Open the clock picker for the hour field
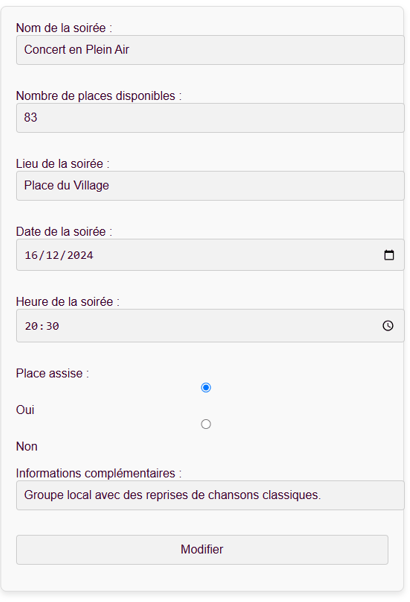Screen dimensions: 410x602 coord(388,326)
